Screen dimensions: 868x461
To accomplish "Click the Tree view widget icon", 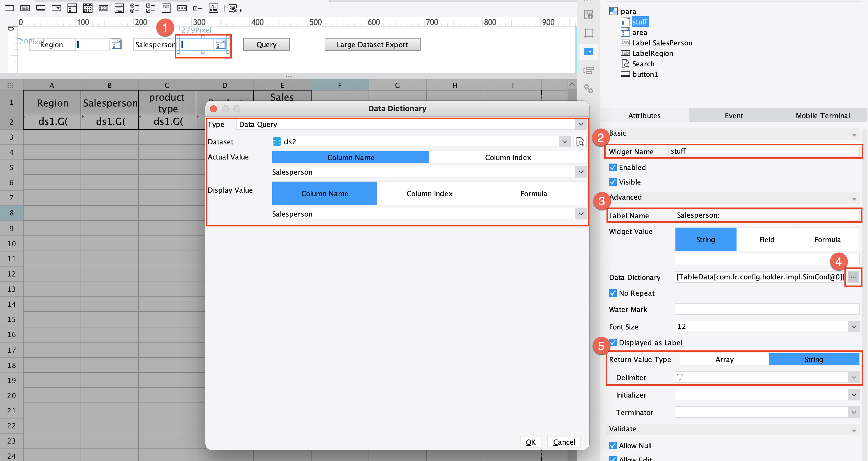I will (x=213, y=8).
